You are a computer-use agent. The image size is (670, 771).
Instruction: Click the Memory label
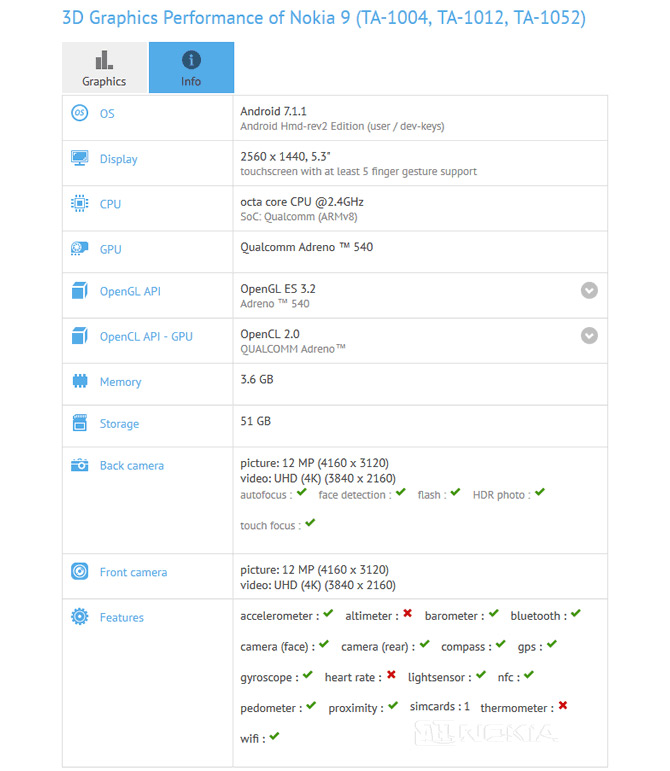tap(120, 382)
